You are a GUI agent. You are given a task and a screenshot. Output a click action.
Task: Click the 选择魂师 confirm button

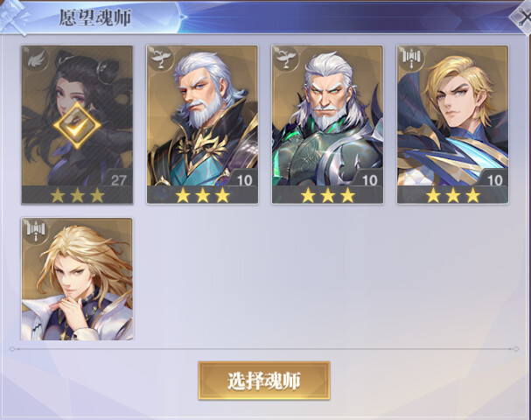tap(264, 381)
